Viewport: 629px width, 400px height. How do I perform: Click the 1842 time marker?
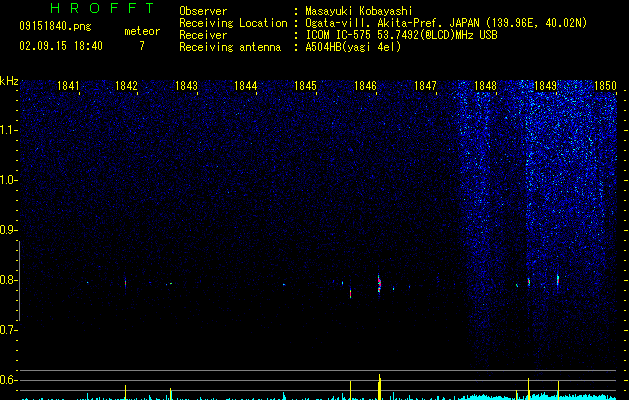pyautogui.click(x=126, y=86)
